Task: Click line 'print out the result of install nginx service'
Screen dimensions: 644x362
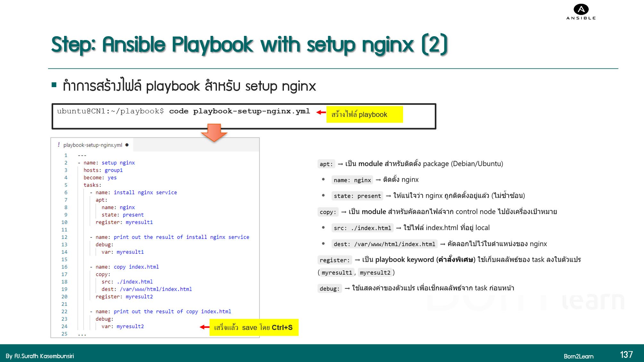Action: click(x=181, y=237)
